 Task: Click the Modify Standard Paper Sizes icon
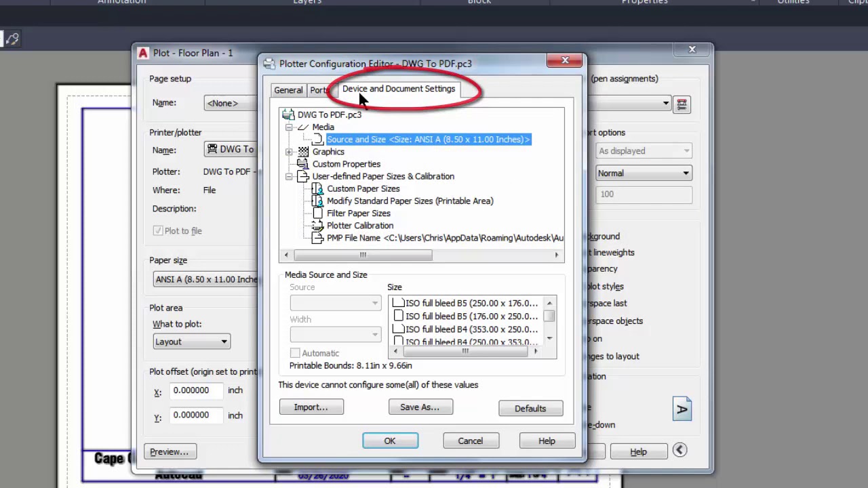click(x=317, y=201)
